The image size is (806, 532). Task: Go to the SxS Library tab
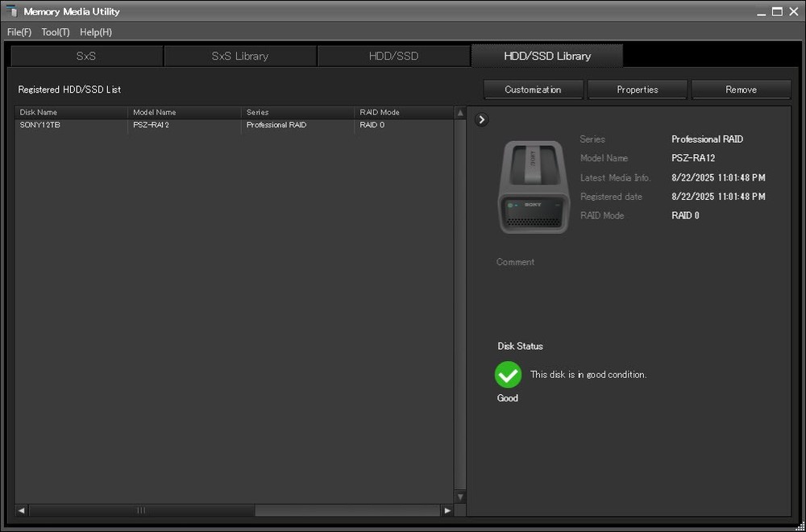tap(240, 56)
